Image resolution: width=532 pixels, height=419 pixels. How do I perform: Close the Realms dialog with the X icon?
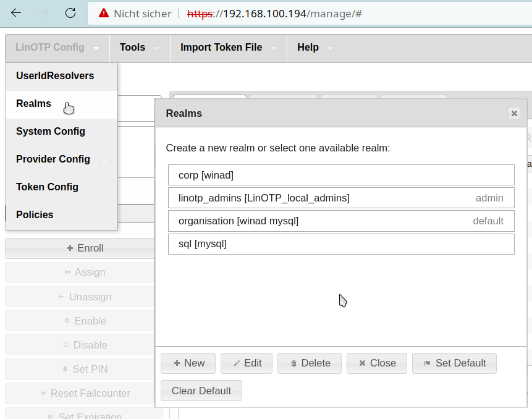point(513,113)
